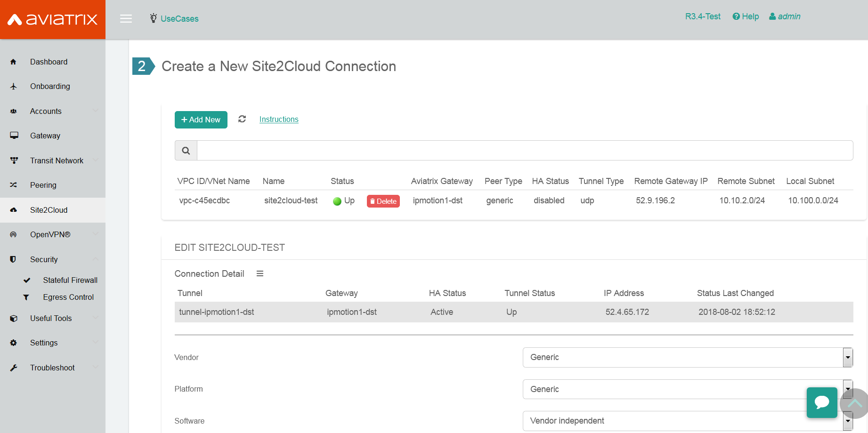This screenshot has width=868, height=433.
Task: Open the Vendor dropdown
Action: tap(687, 357)
